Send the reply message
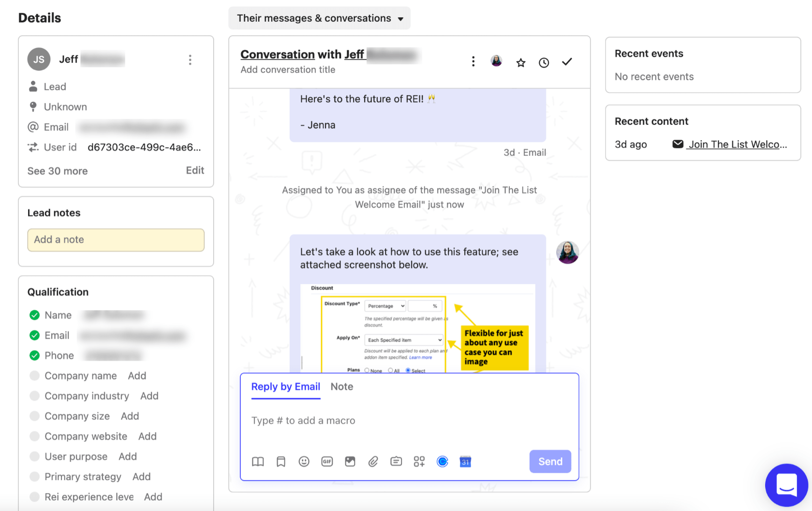This screenshot has height=511, width=812. click(550, 462)
